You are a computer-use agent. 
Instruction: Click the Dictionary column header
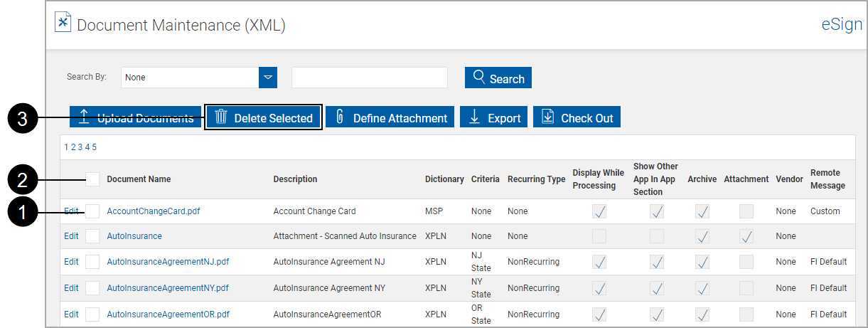(x=444, y=179)
